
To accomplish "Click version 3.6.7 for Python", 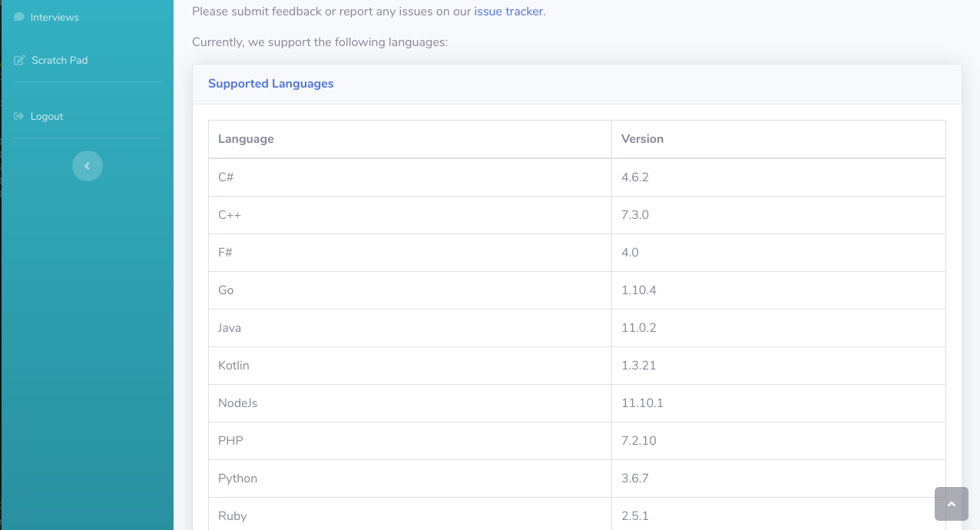I will click(779, 479).
